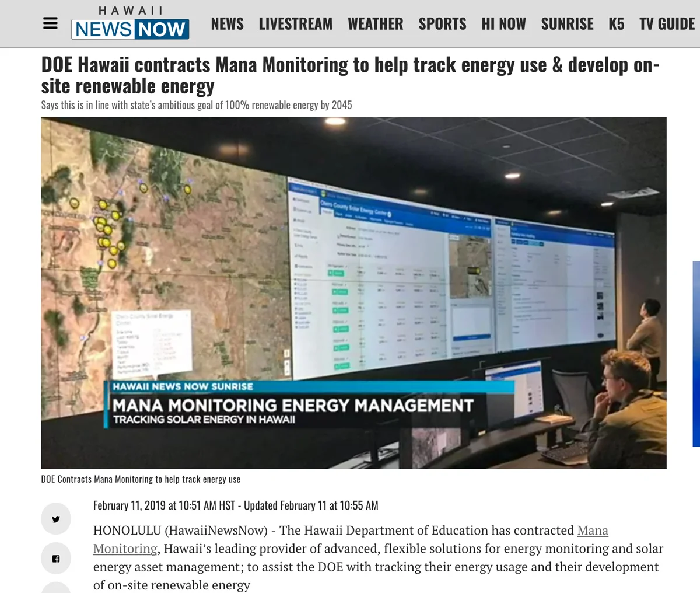Click the caption 'DOE Contracts Mana Monitoring'
The width and height of the screenshot is (700, 593).
tap(141, 479)
